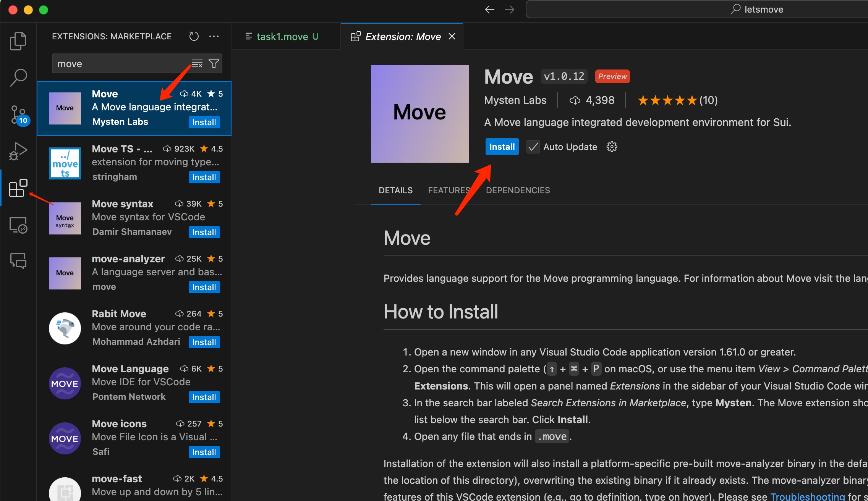Viewport: 868px width, 501px height.
Task: Open the DEPENDENCIES tab
Action: (518, 190)
